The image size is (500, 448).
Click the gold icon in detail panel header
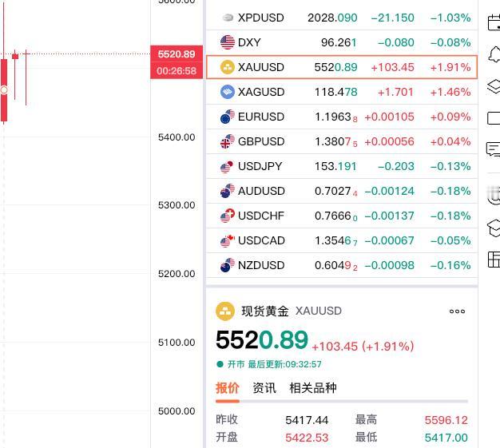tap(225, 311)
